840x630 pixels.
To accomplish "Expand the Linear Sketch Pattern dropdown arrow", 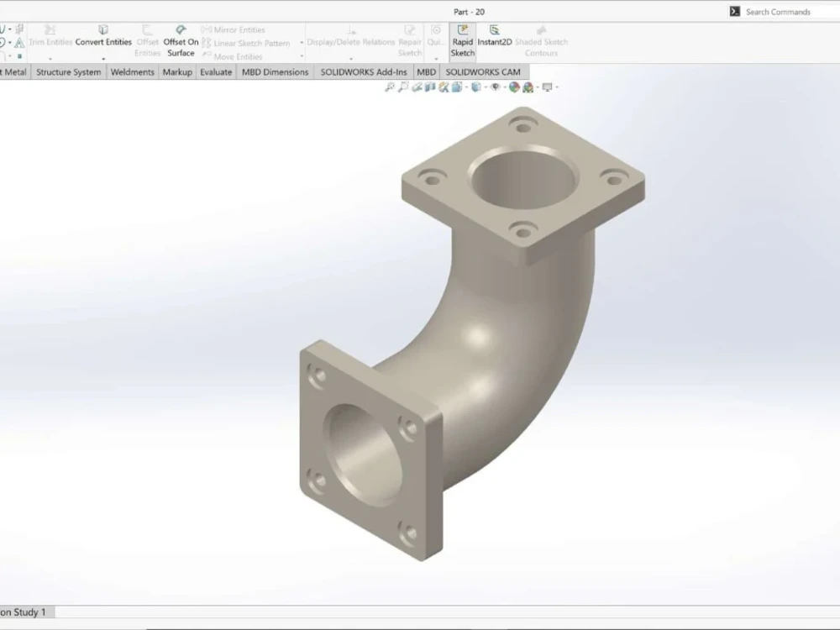I will pos(302,44).
